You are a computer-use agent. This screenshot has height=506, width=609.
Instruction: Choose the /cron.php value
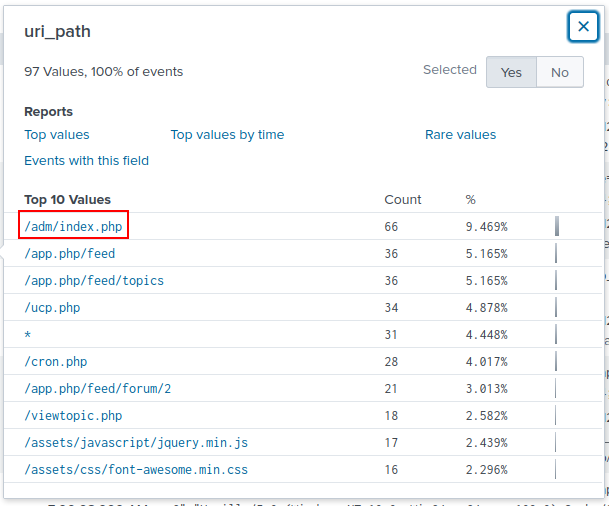56,362
